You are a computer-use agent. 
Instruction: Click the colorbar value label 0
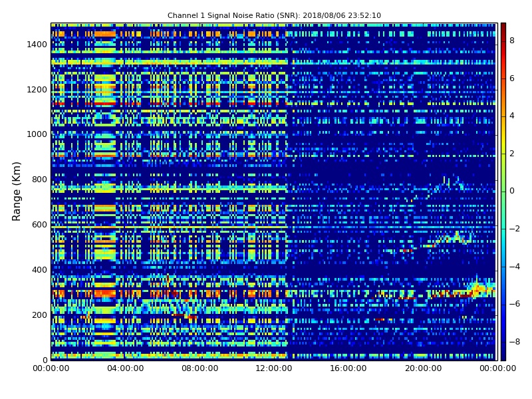tap(512, 191)
